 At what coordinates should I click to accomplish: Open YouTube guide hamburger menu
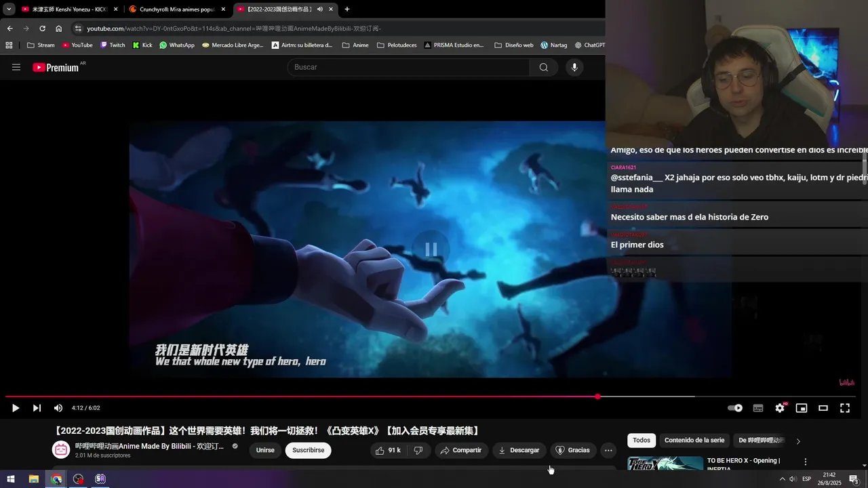tap(16, 67)
